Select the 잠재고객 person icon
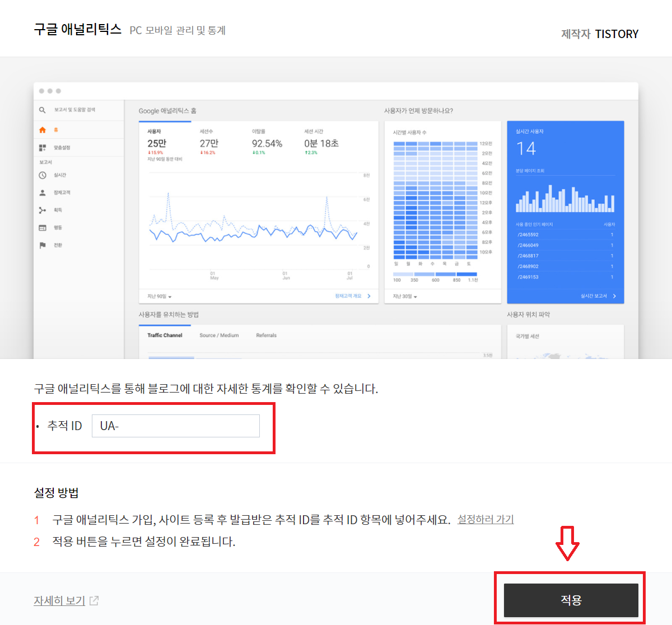Image resolution: width=672 pixels, height=625 pixels. (43, 193)
